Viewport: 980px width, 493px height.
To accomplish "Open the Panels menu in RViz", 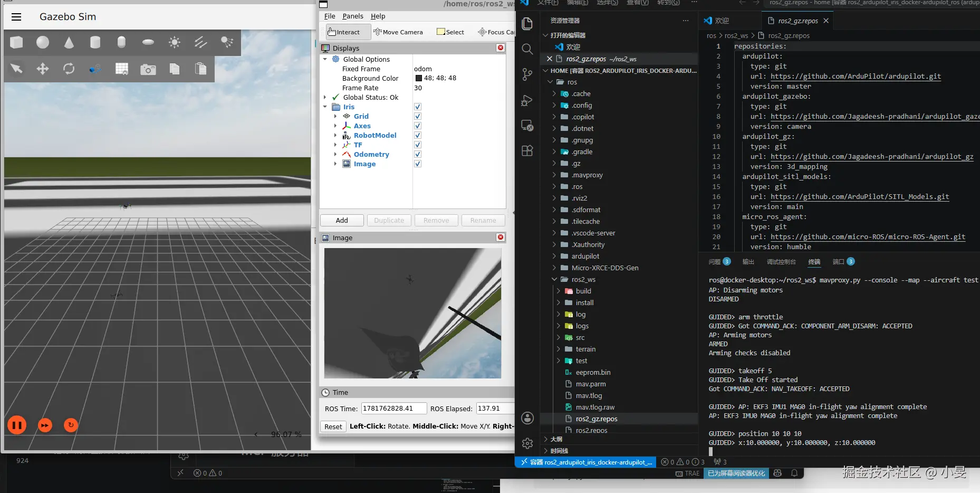I will point(353,16).
